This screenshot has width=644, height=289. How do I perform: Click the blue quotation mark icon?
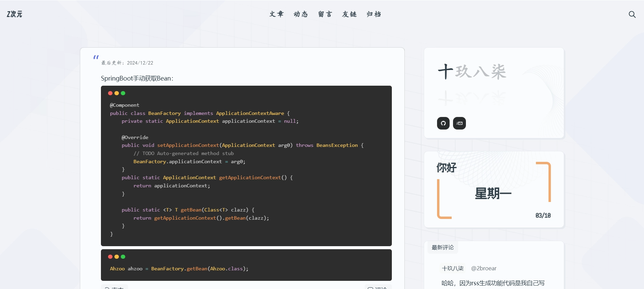pyautogui.click(x=96, y=57)
